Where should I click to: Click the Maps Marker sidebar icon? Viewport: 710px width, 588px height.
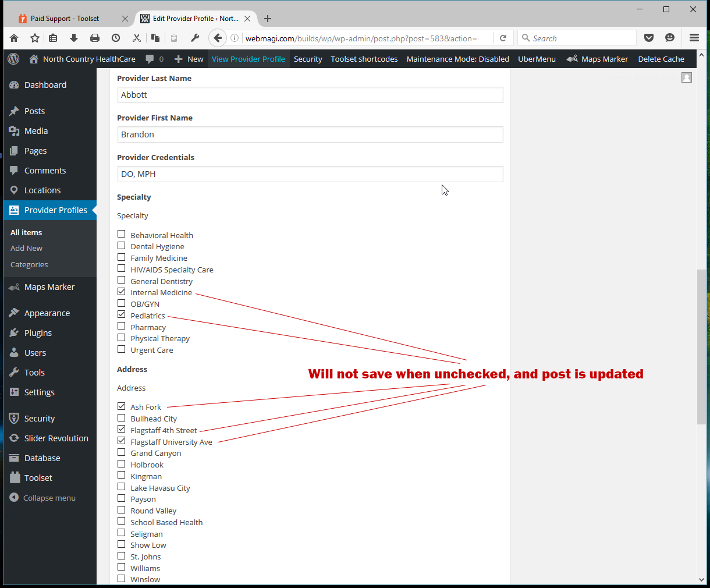tap(13, 286)
